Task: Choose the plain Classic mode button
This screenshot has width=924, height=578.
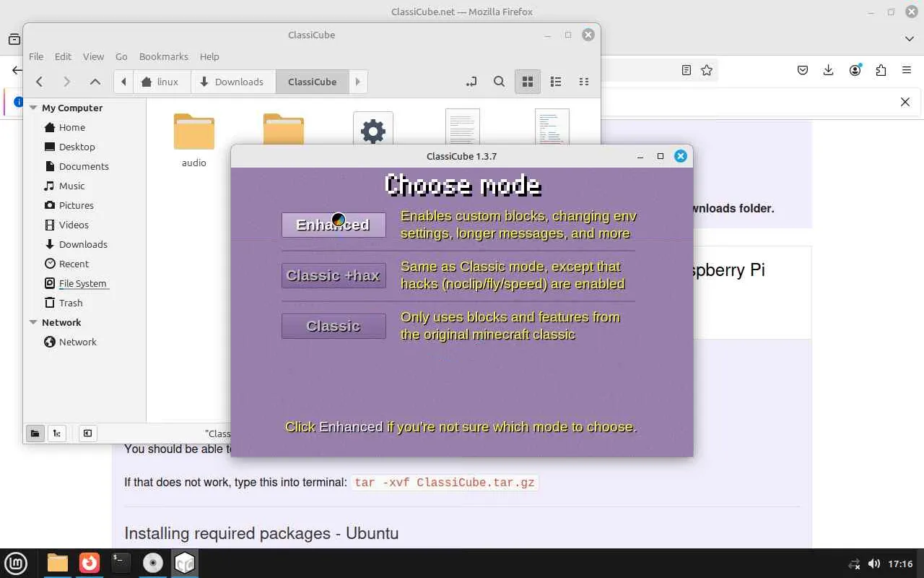Action: [x=334, y=326]
